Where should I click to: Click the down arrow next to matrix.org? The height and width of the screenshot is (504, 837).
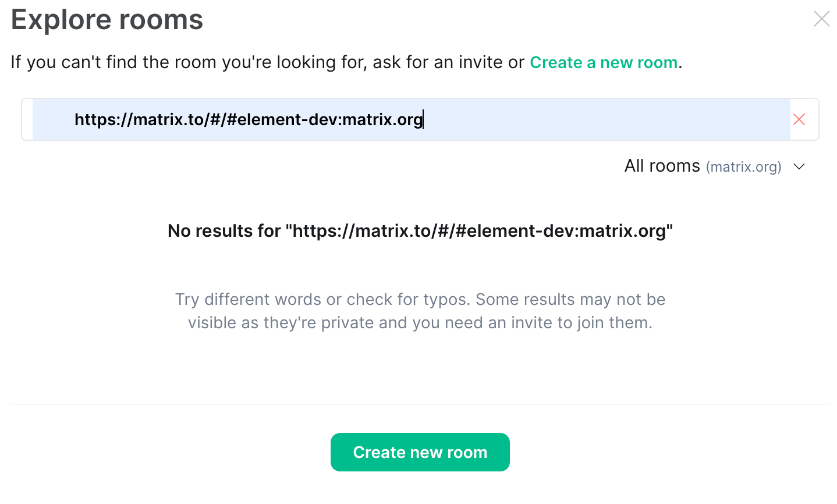tap(799, 167)
